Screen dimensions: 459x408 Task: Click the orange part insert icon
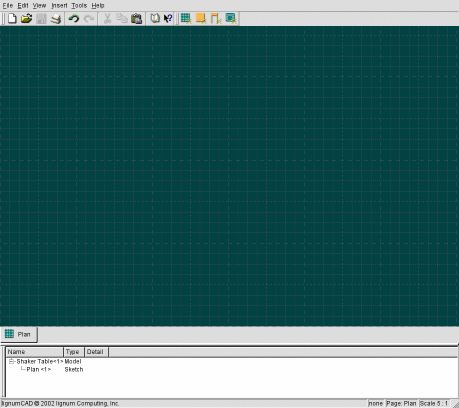(201, 18)
